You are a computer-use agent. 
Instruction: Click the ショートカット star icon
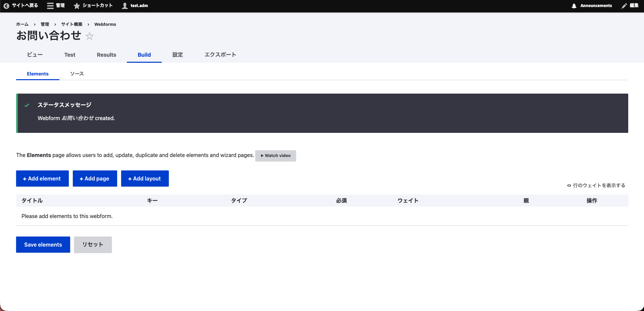(x=77, y=6)
